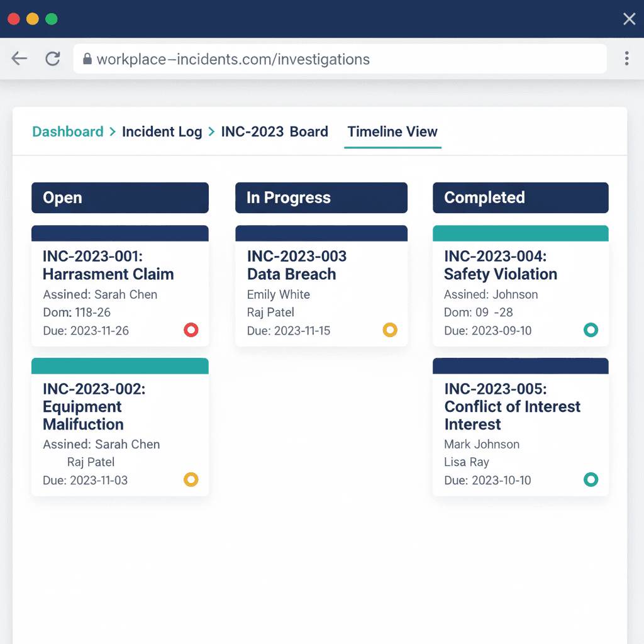
Task: Click the browser back arrow
Action: pos(19,58)
